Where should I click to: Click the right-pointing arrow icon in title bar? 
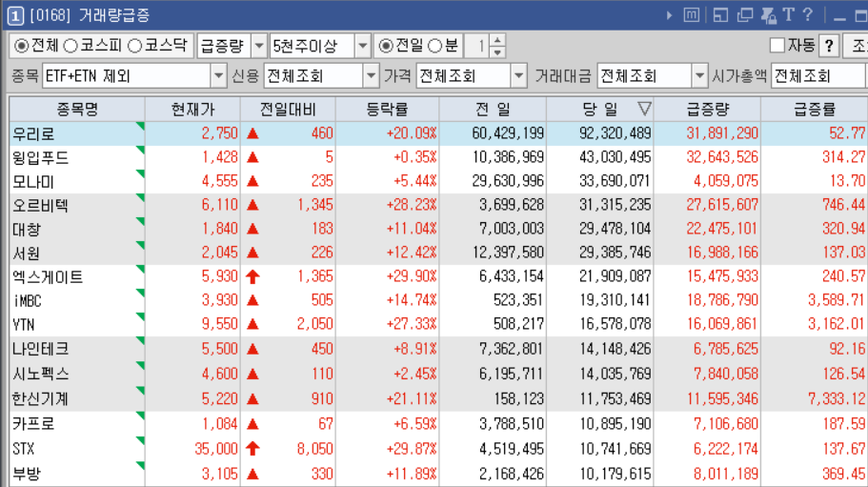tap(669, 15)
